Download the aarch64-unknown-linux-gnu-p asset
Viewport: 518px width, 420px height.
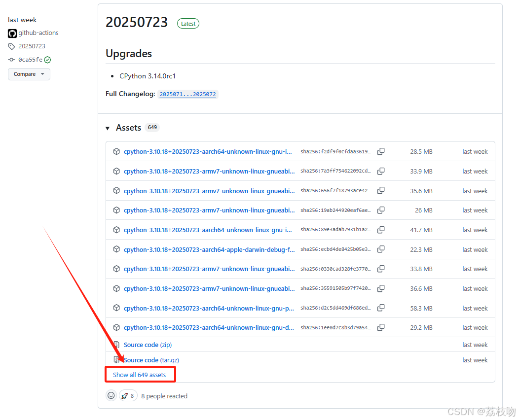(209, 308)
